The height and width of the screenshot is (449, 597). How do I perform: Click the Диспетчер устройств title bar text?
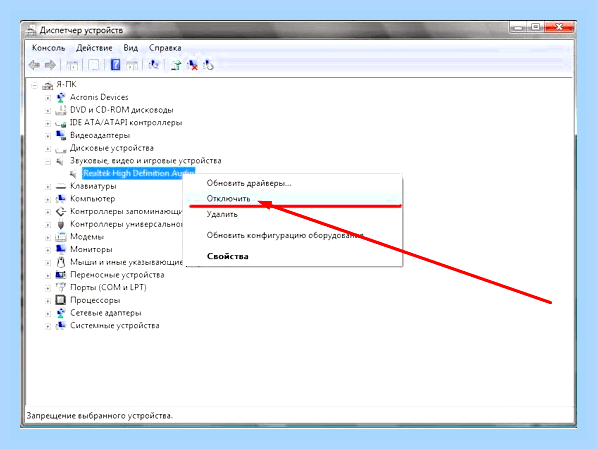pyautogui.click(x=81, y=30)
